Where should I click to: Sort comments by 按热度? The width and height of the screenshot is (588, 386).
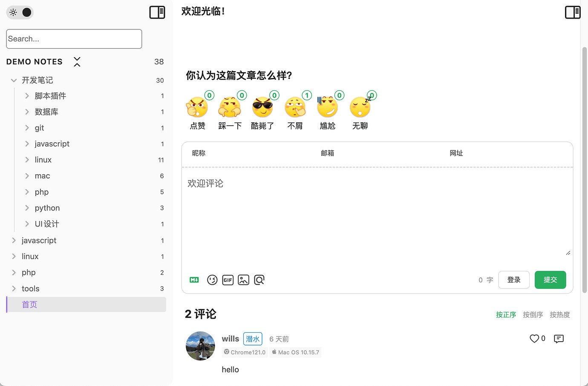tap(559, 315)
